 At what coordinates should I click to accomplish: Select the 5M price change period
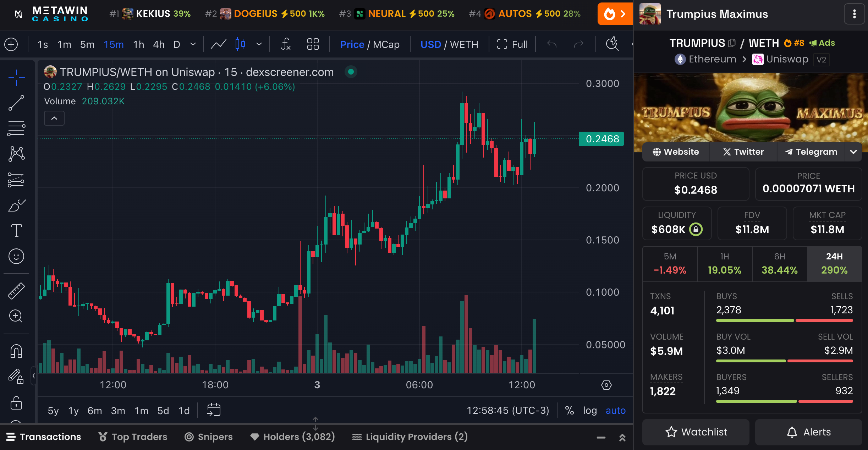(x=670, y=264)
